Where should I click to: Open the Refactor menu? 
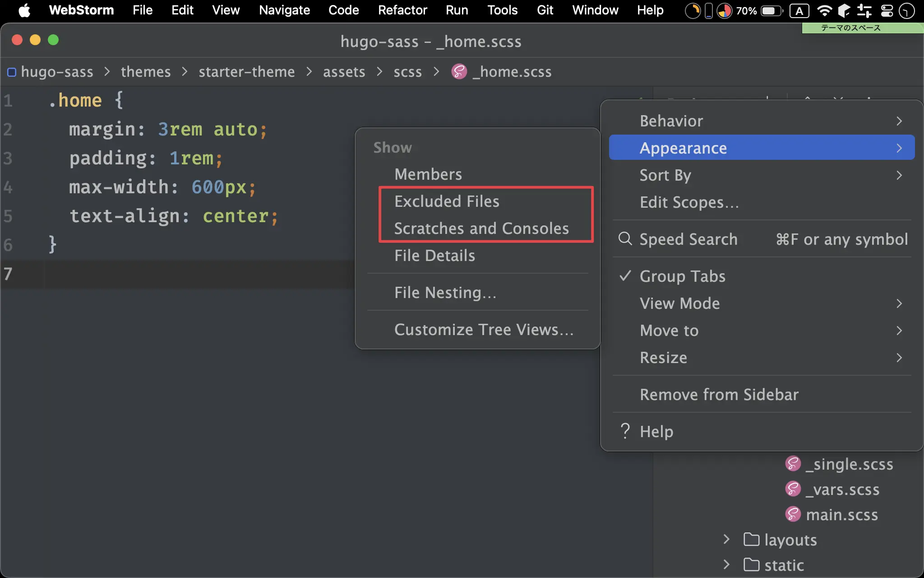click(402, 10)
